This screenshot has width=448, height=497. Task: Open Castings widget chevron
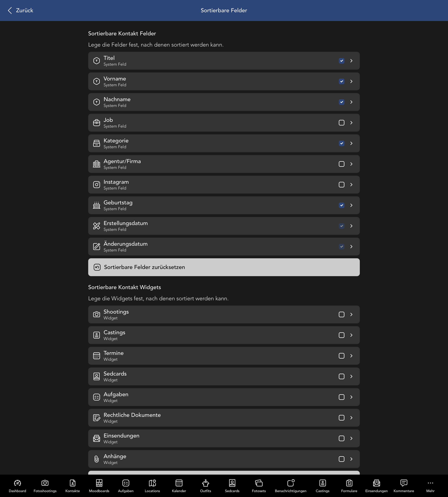pos(351,335)
